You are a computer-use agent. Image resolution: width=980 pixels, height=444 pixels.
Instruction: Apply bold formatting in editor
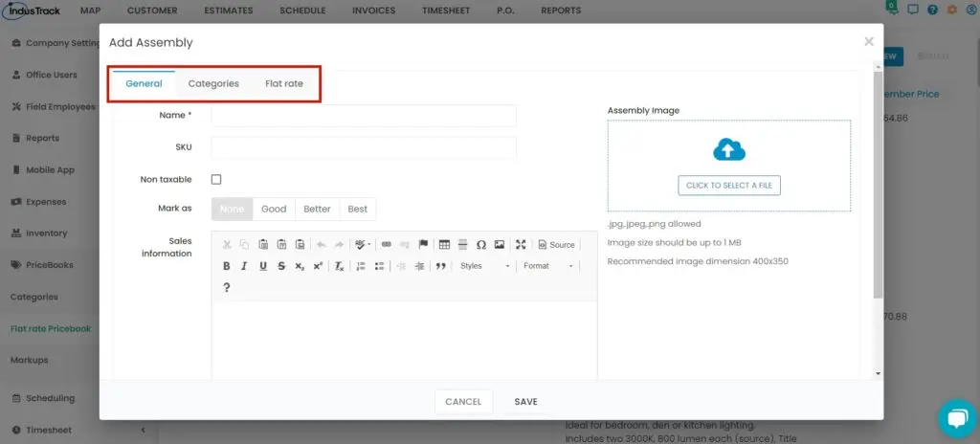tap(227, 266)
